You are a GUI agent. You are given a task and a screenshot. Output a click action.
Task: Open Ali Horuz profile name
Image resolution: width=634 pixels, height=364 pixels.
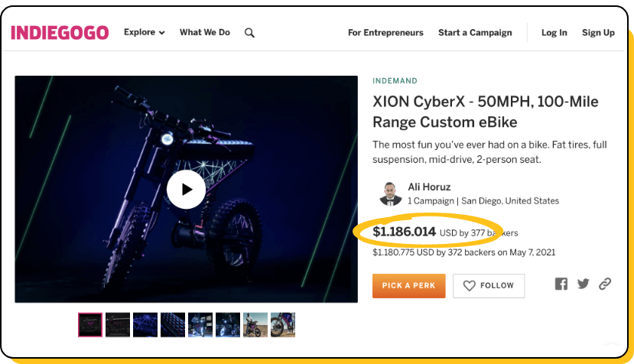pos(429,187)
